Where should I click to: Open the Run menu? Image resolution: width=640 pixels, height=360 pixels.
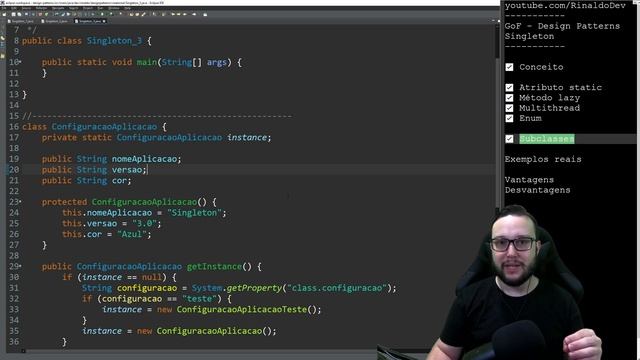(100, 8)
